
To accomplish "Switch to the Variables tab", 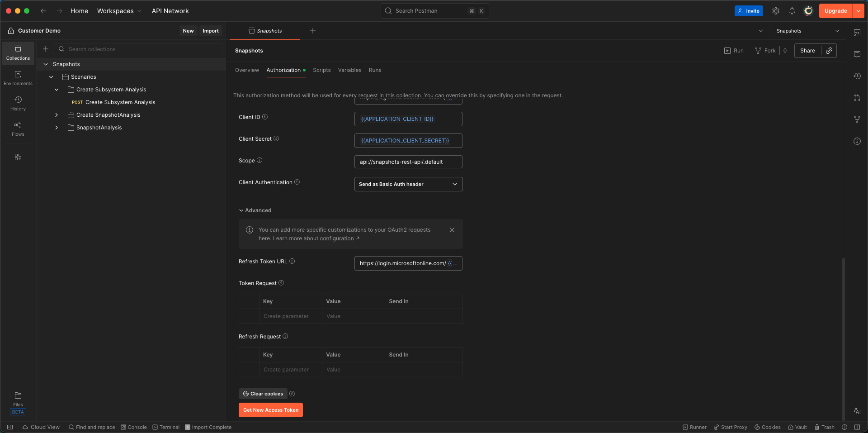I will pos(349,70).
